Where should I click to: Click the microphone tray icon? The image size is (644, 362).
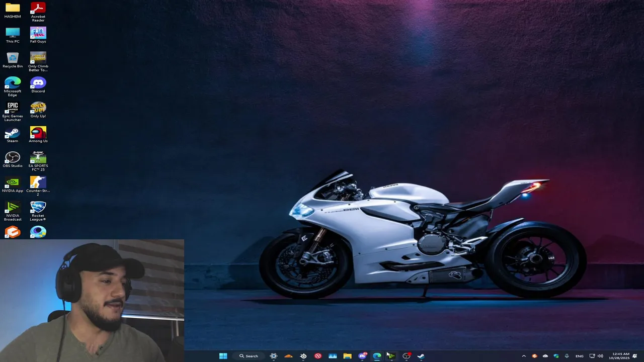tap(567, 356)
